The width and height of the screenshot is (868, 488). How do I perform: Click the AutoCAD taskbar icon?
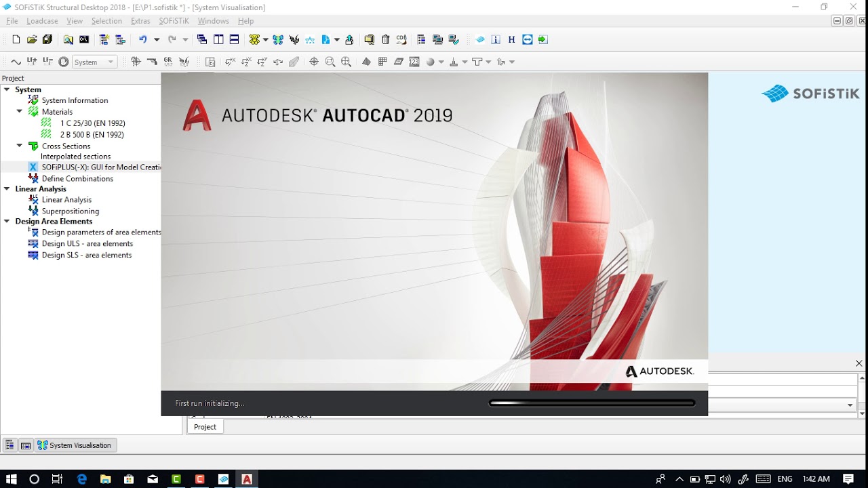pos(247,479)
